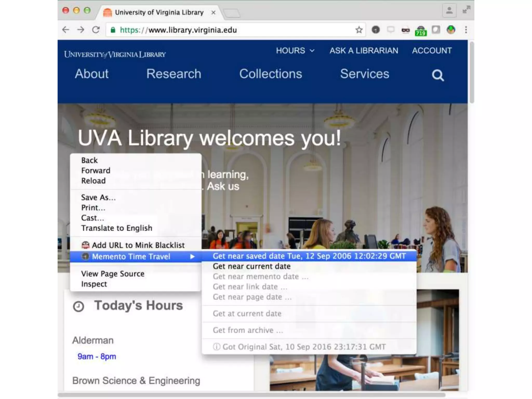Click Alderman 9am - 8pm hours link
Image resolution: width=532 pixels, height=399 pixels.
point(97,356)
